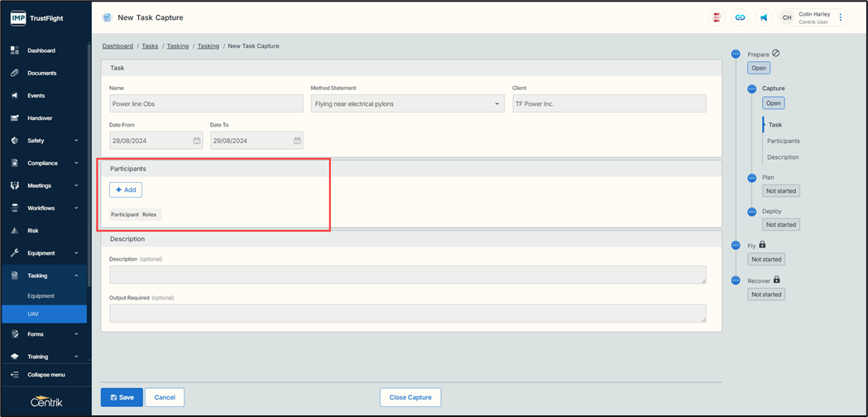Open the three-dot user menu
868x417 pixels.
[x=841, y=17]
